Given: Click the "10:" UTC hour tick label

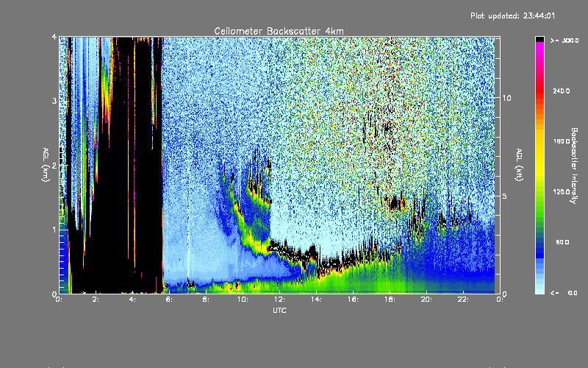Looking at the screenshot, I should 243,300.
